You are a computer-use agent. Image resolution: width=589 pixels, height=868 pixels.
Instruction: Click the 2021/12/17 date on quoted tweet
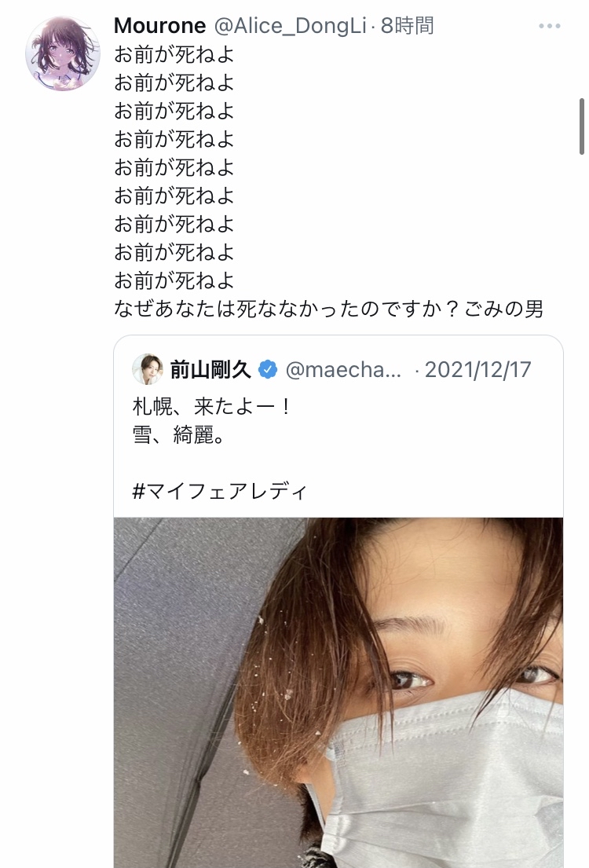point(477,369)
